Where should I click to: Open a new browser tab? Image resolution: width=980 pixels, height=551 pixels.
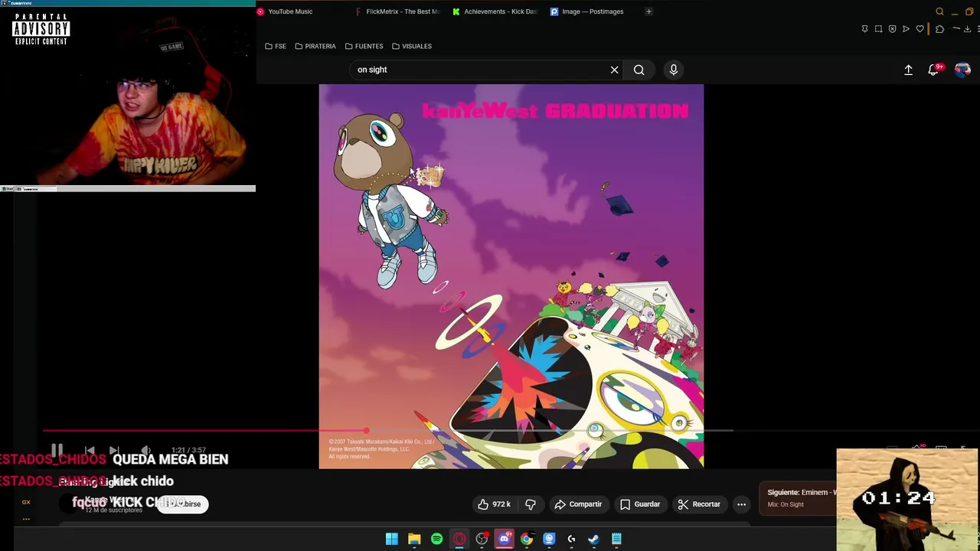(648, 11)
